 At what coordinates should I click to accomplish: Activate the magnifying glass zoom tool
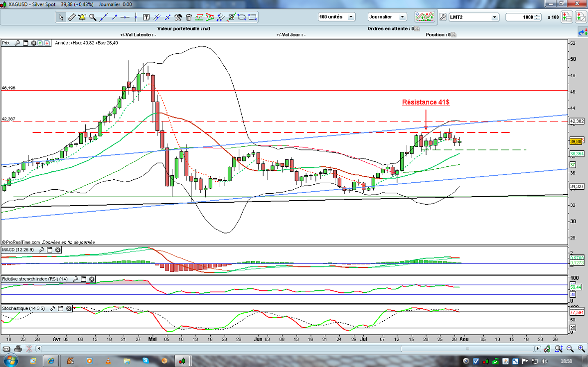93,17
